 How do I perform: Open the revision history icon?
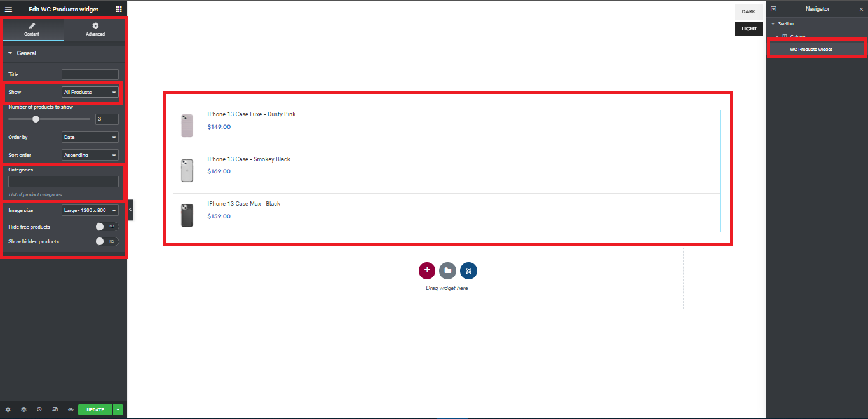[39, 409]
